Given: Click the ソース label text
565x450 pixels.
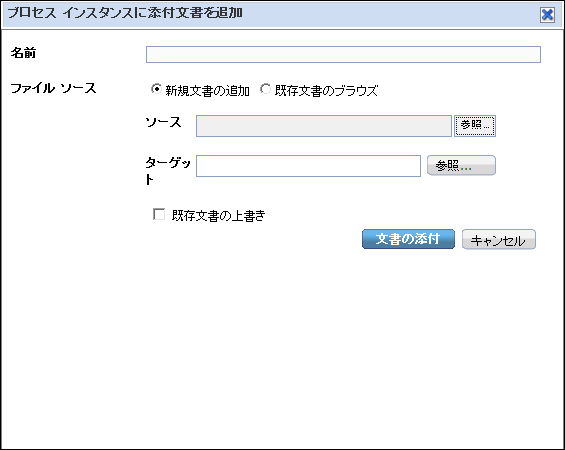Looking at the screenshot, I should point(163,122).
